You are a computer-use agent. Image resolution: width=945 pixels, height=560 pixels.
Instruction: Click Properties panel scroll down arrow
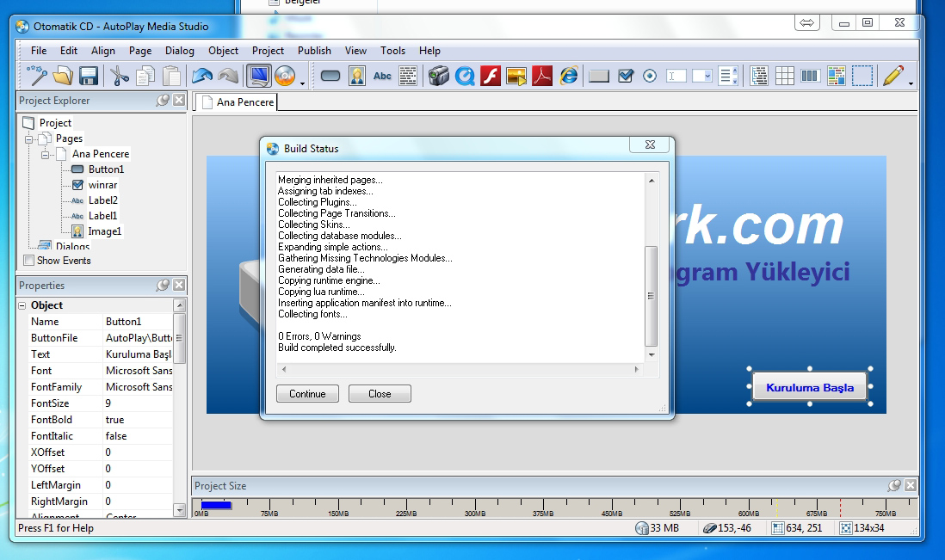(x=179, y=510)
